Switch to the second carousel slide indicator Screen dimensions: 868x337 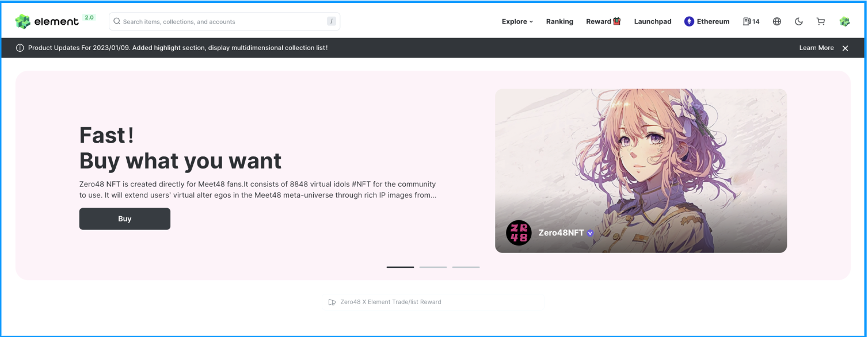[433, 267]
